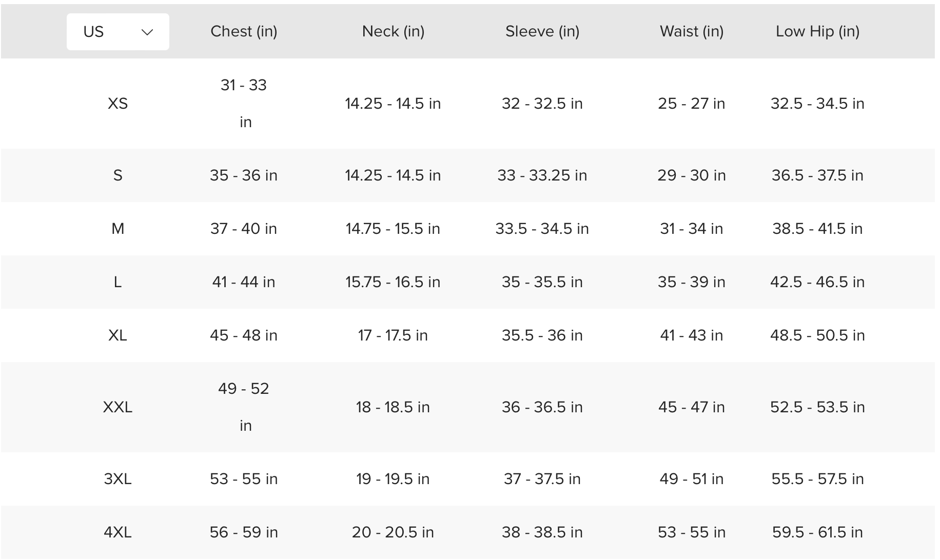Image resolution: width=940 pixels, height=560 pixels.
Task: Click the 37 - 40 in chest cell
Action: tap(244, 229)
